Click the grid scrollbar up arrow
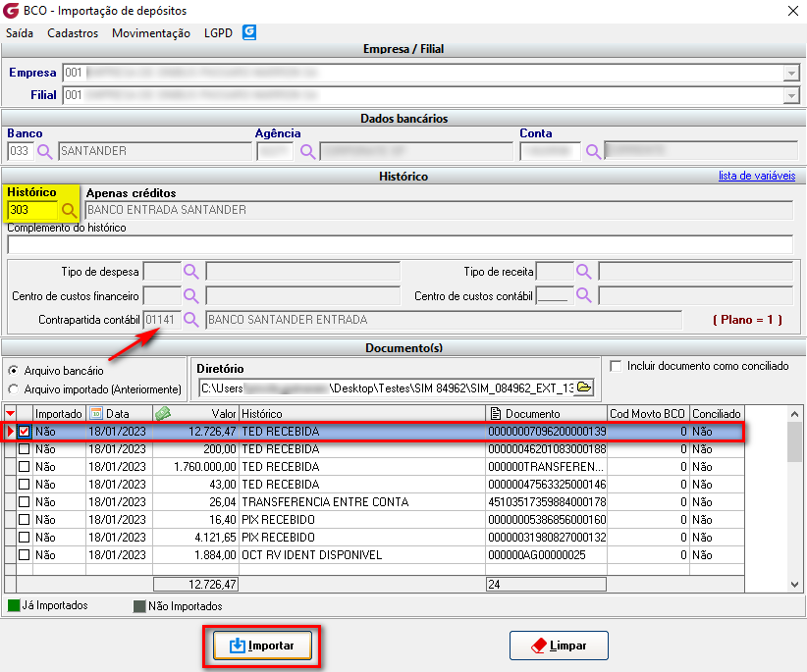Image resolution: width=807 pixels, height=672 pixels. coord(794,414)
